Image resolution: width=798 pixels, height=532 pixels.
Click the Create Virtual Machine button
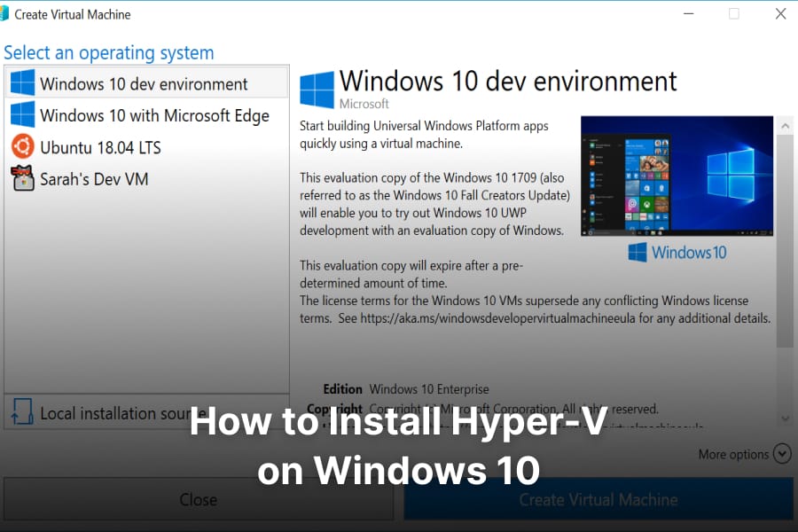598,499
